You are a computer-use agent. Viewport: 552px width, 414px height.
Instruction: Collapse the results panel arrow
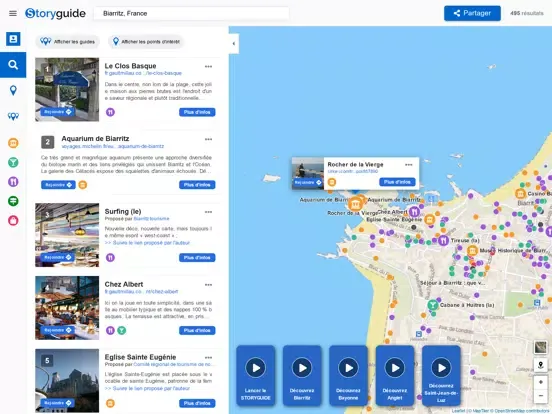(x=234, y=44)
